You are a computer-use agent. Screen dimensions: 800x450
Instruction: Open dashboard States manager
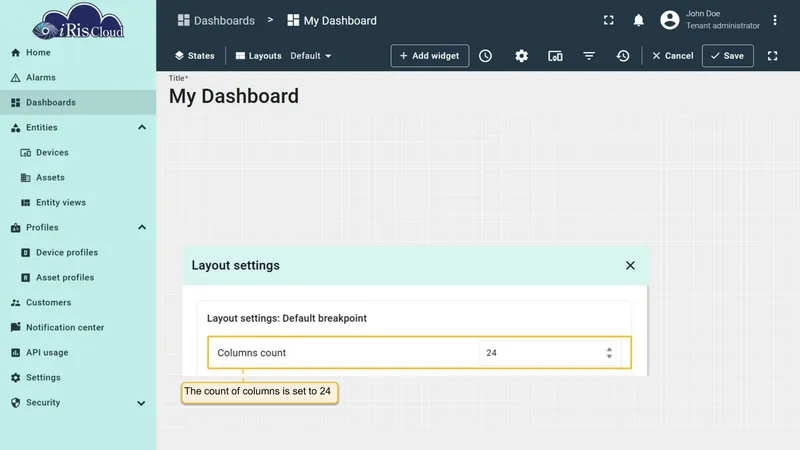pos(195,56)
